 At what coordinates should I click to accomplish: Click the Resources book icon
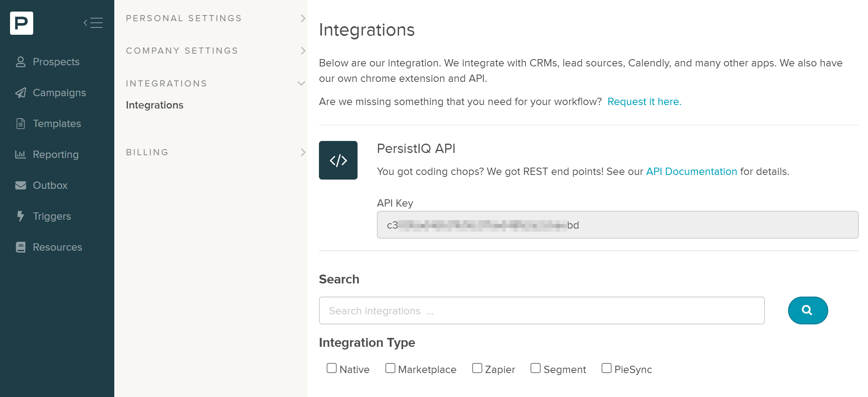20,247
